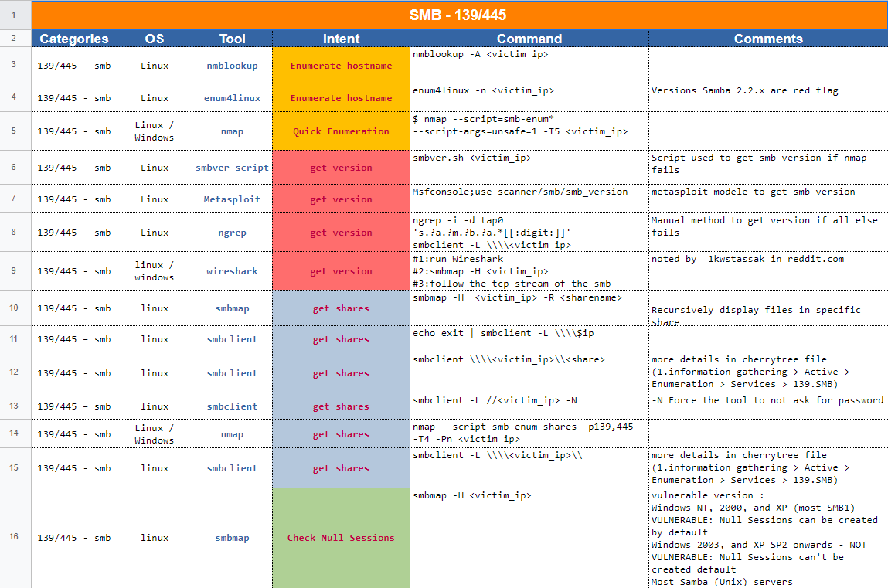Image resolution: width=888 pixels, height=588 pixels.
Task: Click row header 1 to select the row
Action: click(x=15, y=14)
